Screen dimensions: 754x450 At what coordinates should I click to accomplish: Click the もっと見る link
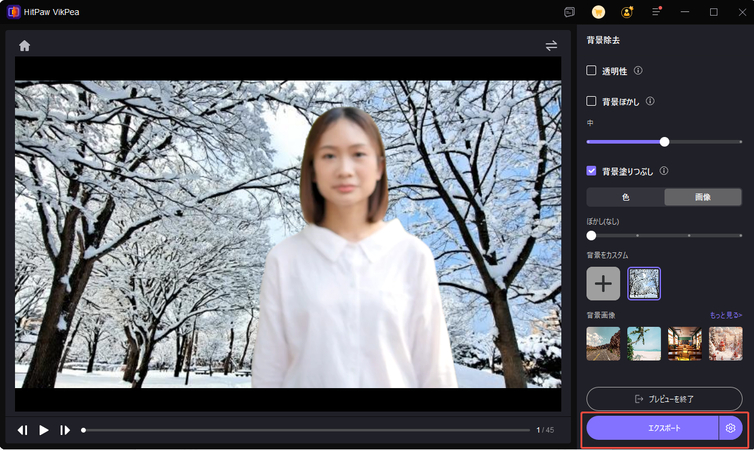[726, 315]
